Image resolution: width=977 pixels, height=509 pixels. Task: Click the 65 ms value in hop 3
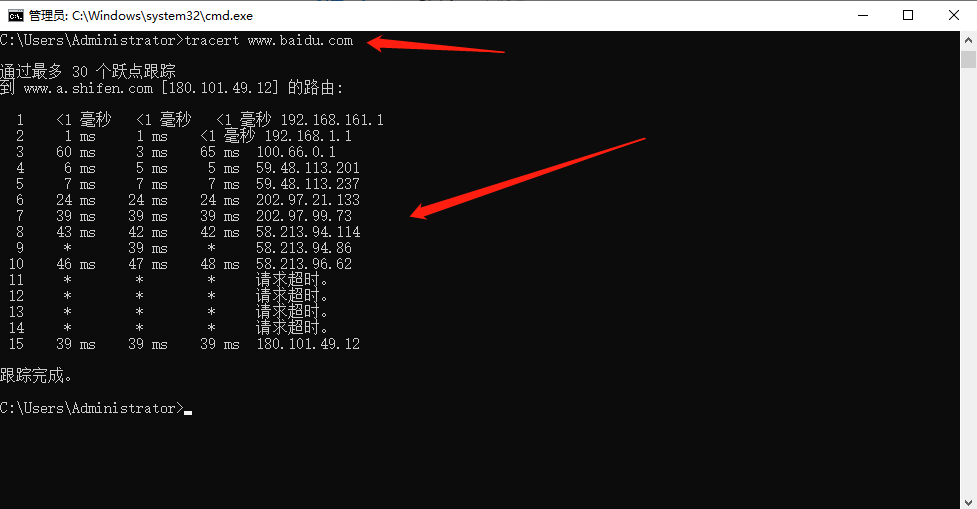[220, 152]
